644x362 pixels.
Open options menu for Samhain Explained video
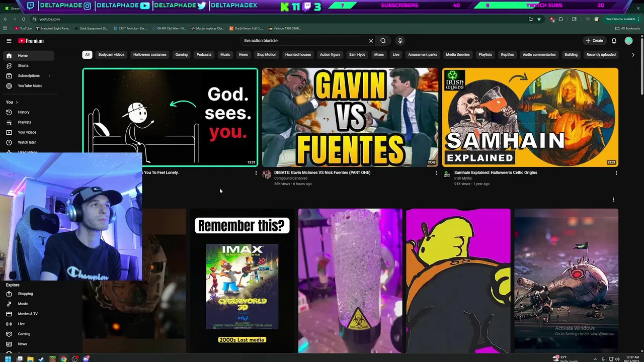616,173
